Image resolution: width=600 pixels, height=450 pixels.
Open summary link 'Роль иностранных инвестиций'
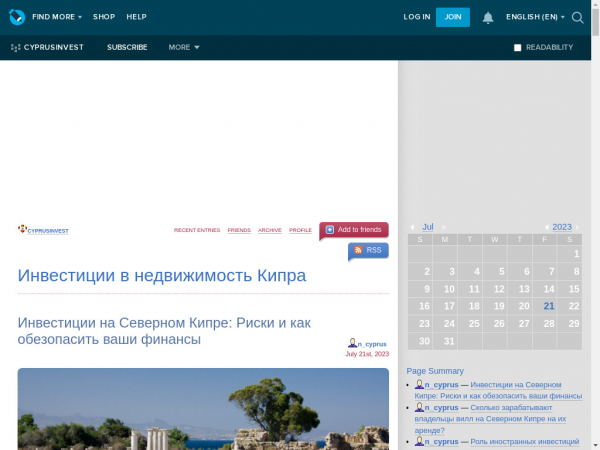tap(525, 442)
